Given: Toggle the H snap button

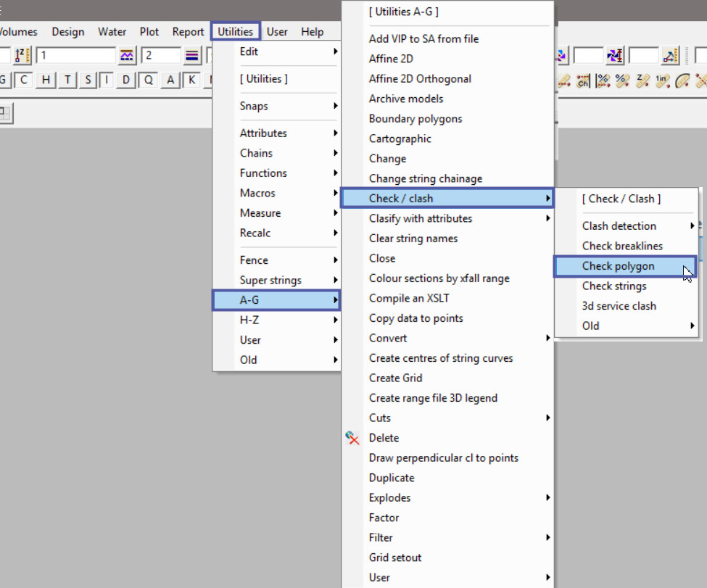Looking at the screenshot, I should pos(46,80).
